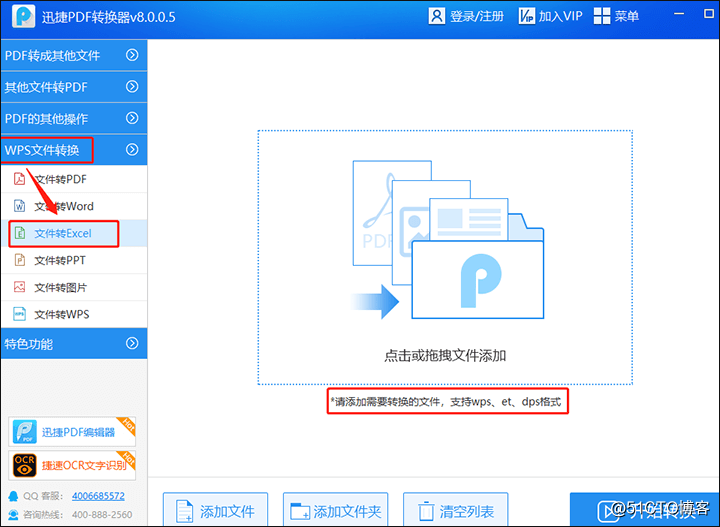Click the four-square menu grid icon
Screen dimensions: 720x527
602,16
